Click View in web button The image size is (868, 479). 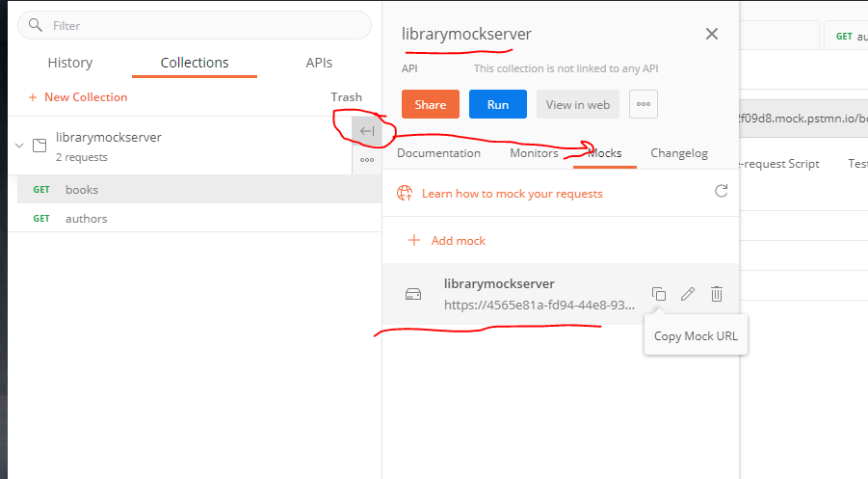coord(577,104)
